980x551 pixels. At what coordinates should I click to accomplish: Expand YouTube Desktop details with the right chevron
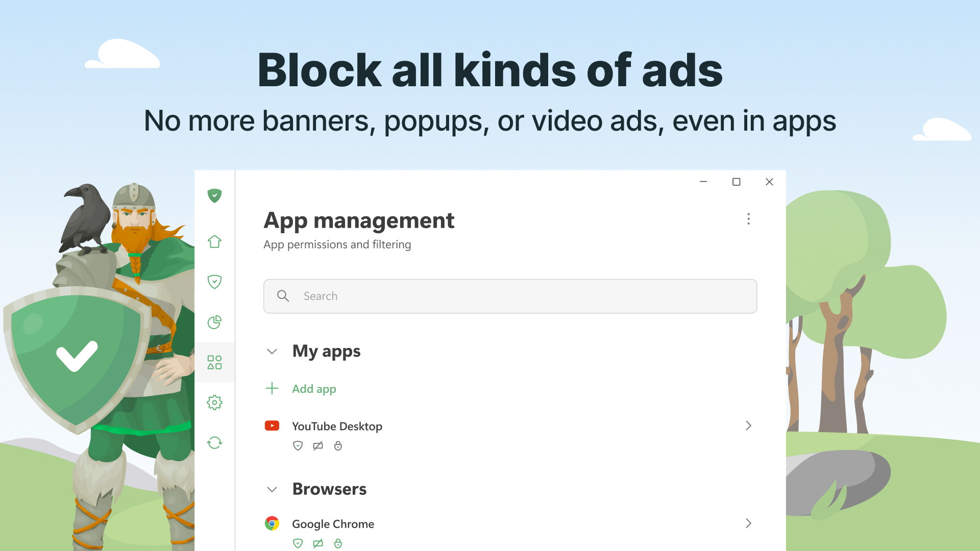pos(748,425)
